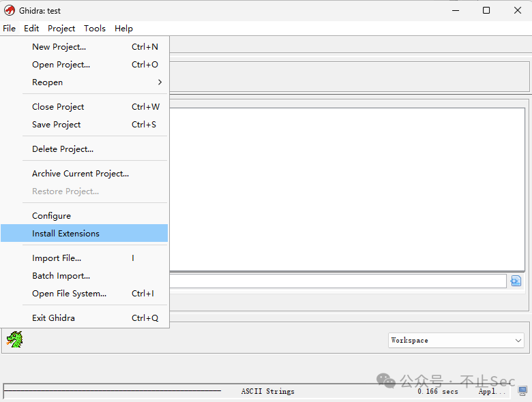Choose Save Project from the menu
532x402 pixels.
(x=84, y=125)
